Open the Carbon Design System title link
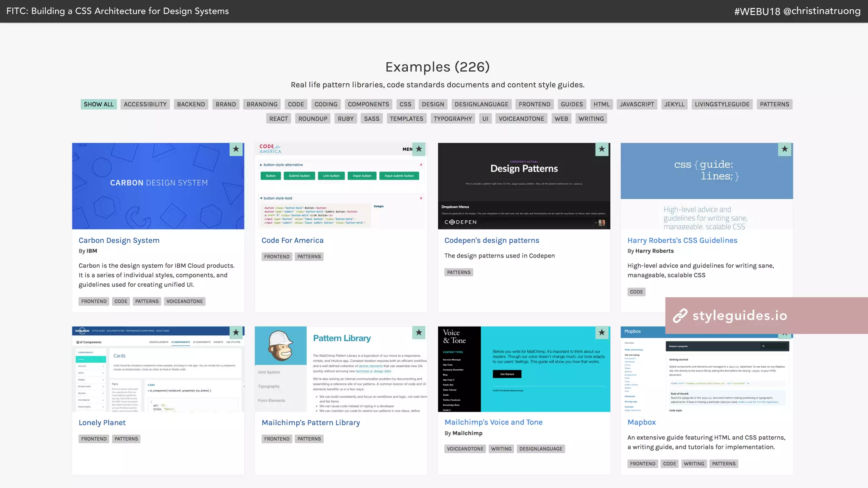 [x=119, y=240]
